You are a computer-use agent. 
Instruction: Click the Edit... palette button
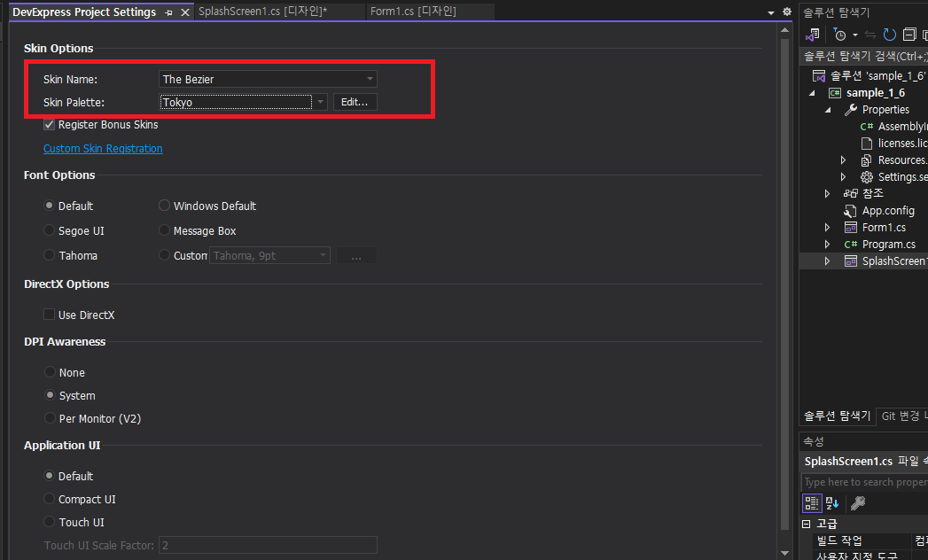click(x=355, y=102)
